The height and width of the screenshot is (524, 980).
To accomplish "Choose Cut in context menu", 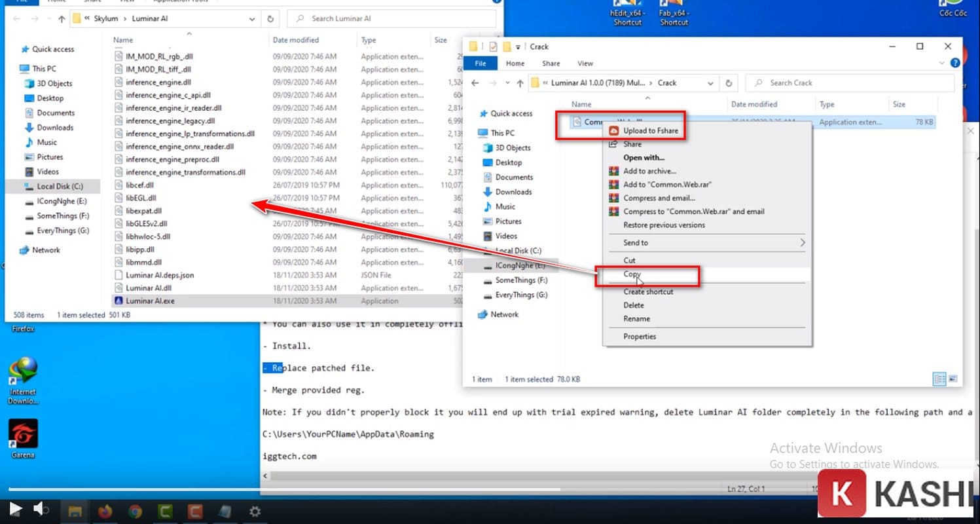I will (x=706, y=261).
